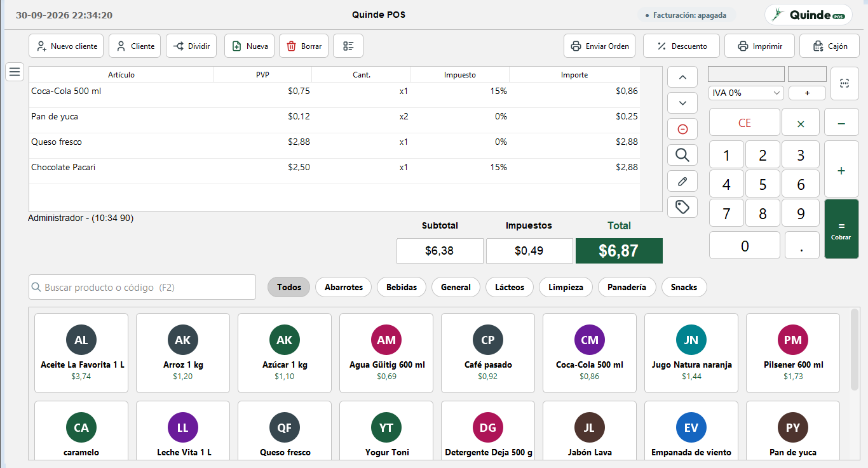
Task: Print the ticket with Imprimir
Action: (759, 46)
